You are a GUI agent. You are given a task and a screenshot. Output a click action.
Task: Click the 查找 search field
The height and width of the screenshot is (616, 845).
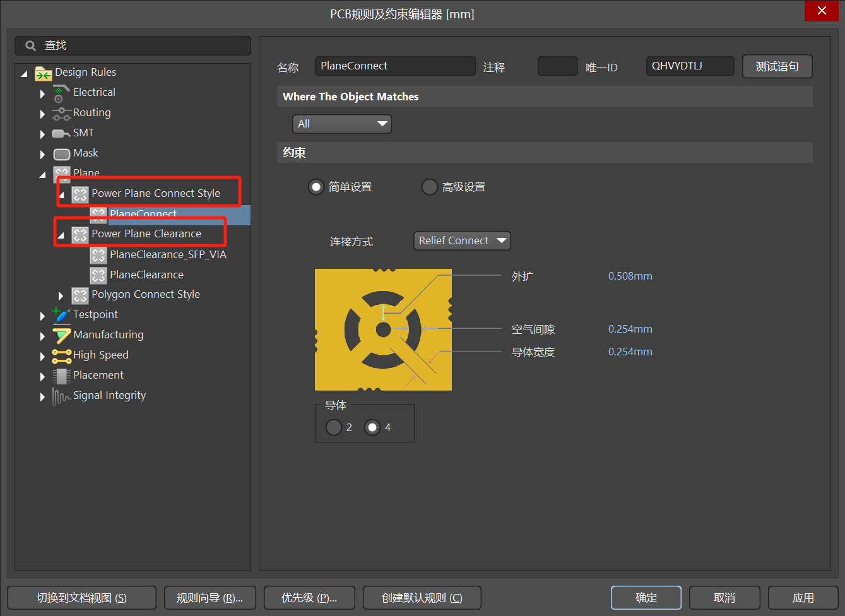coord(133,45)
